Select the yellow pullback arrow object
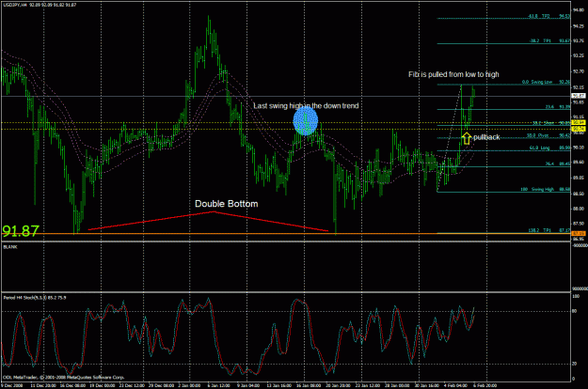Image resolution: width=588 pixels, height=389 pixels. tap(466, 138)
